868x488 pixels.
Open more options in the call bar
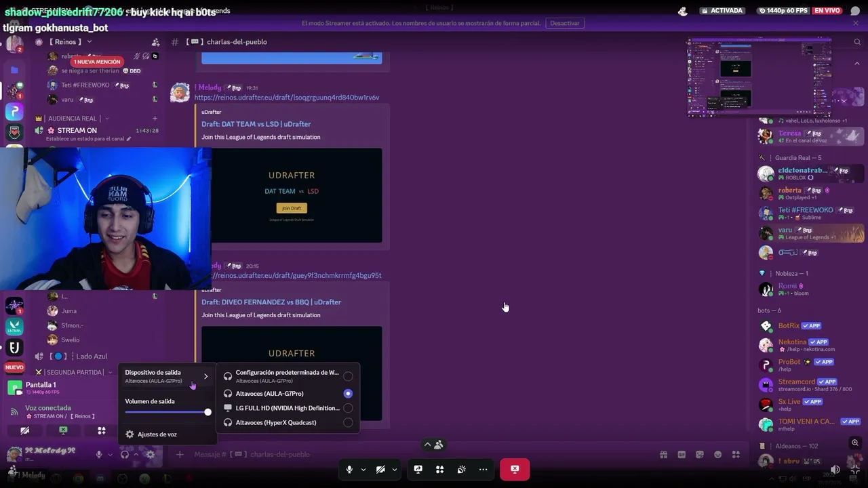click(x=483, y=469)
